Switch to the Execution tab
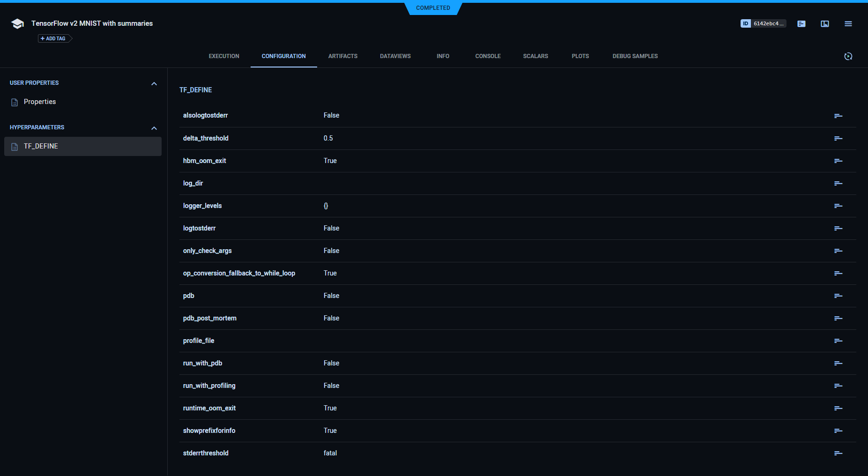 pos(224,56)
